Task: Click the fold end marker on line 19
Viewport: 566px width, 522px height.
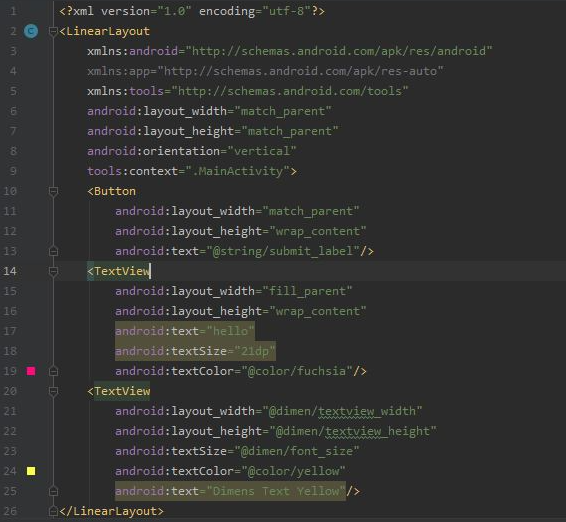Action: pos(53,371)
